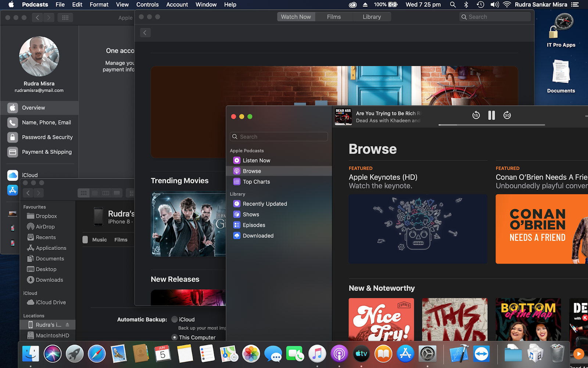
Task: Seek within the podcast playback progress bar
Action: point(492,125)
